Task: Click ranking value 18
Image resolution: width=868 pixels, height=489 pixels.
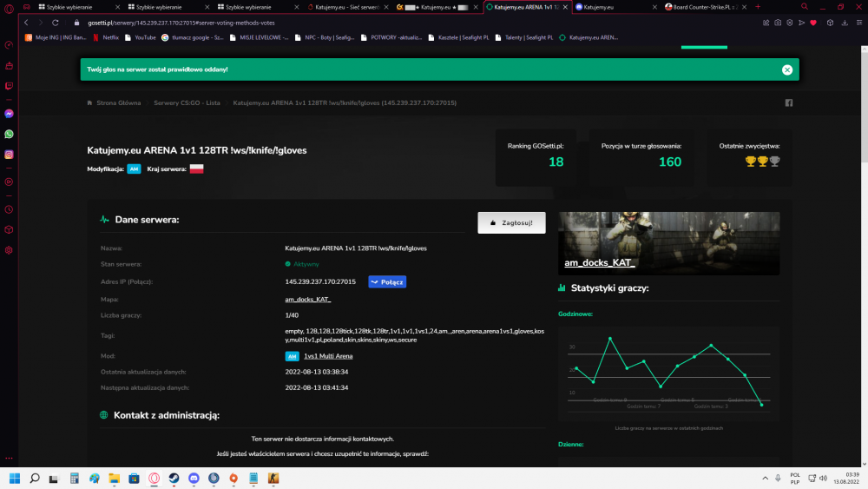Action: click(x=556, y=162)
